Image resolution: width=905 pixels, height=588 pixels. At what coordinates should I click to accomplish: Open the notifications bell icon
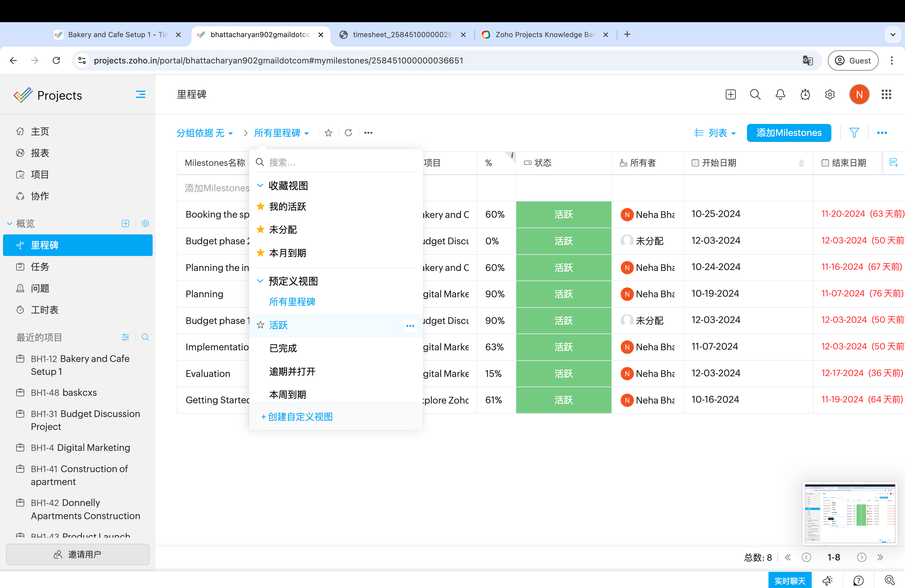(x=780, y=95)
